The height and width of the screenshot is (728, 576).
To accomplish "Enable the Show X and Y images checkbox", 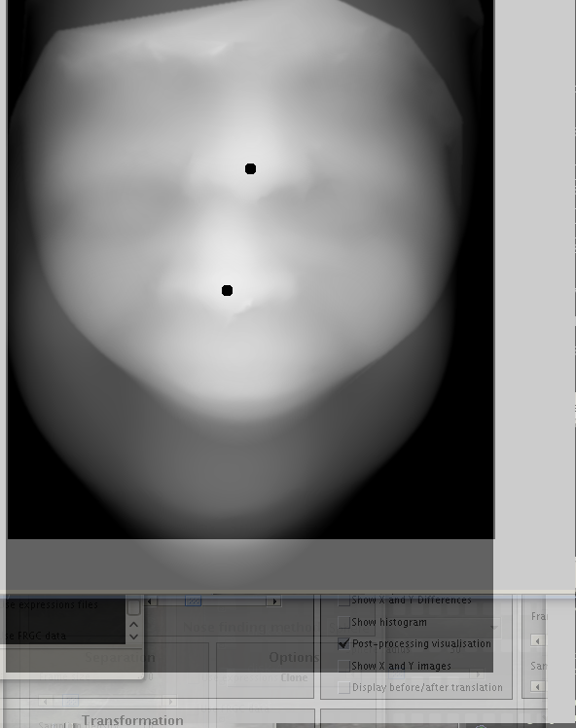I will [343, 666].
